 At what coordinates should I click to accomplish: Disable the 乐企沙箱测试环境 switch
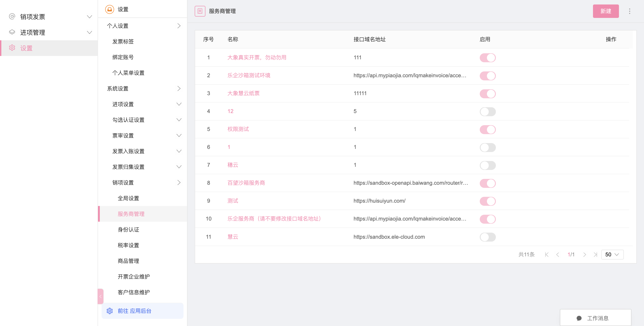coord(488,75)
